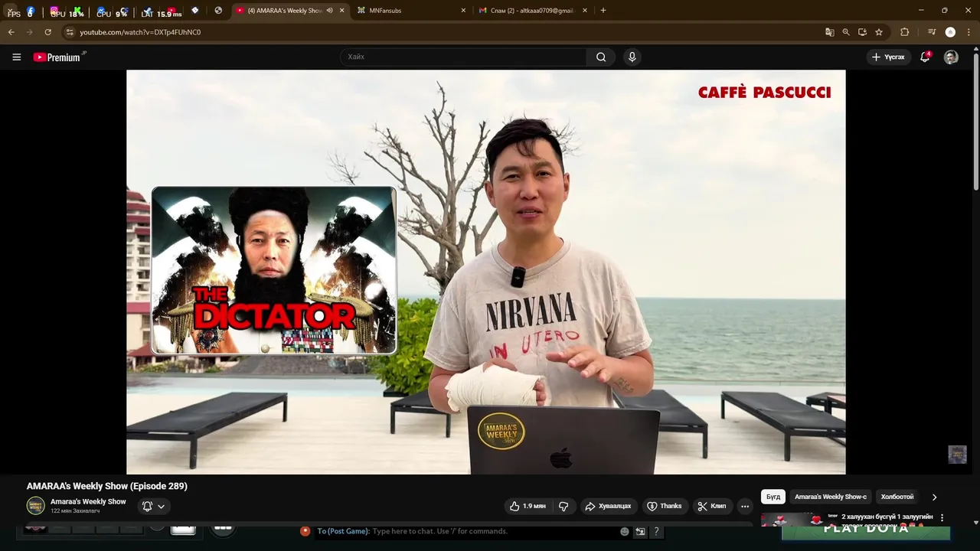This screenshot has height=551, width=980.
Task: Click the Үүсгэх create button
Action: 888,57
